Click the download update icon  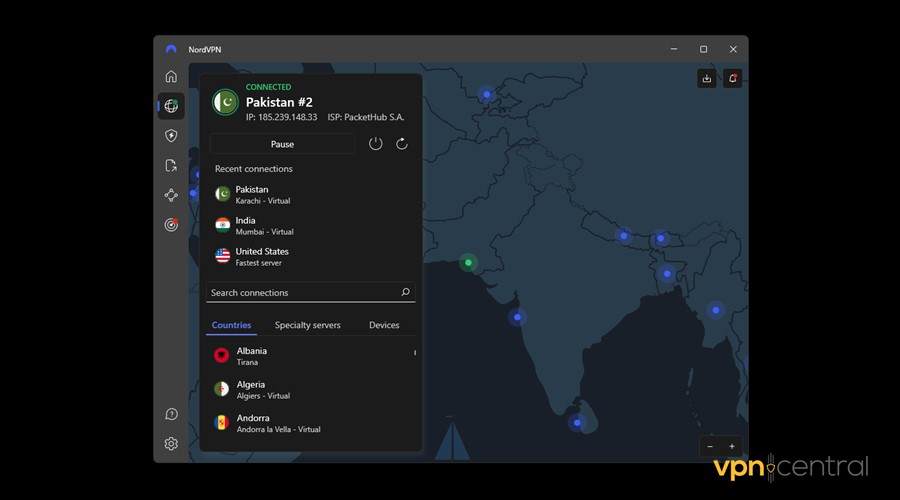pyautogui.click(x=707, y=79)
